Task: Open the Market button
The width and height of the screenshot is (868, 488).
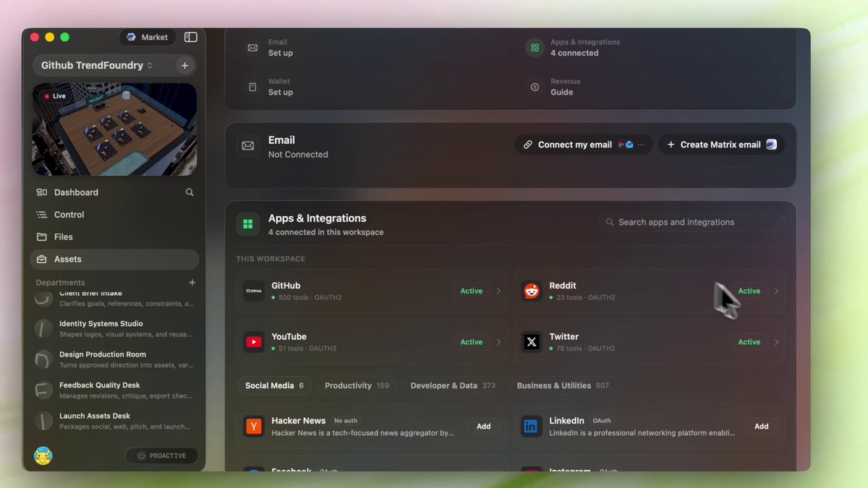Action: click(147, 37)
